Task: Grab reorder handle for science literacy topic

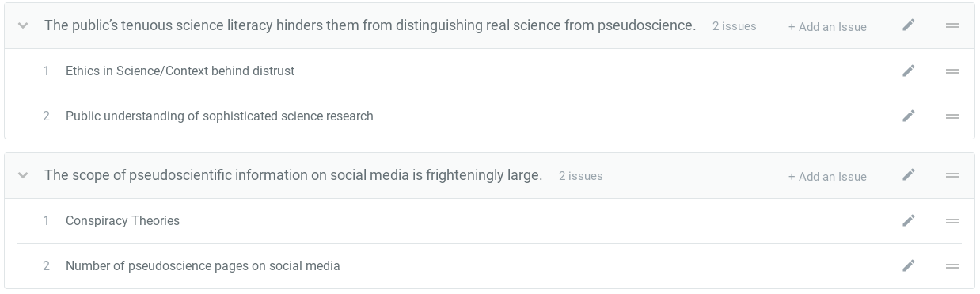Action: tap(952, 25)
